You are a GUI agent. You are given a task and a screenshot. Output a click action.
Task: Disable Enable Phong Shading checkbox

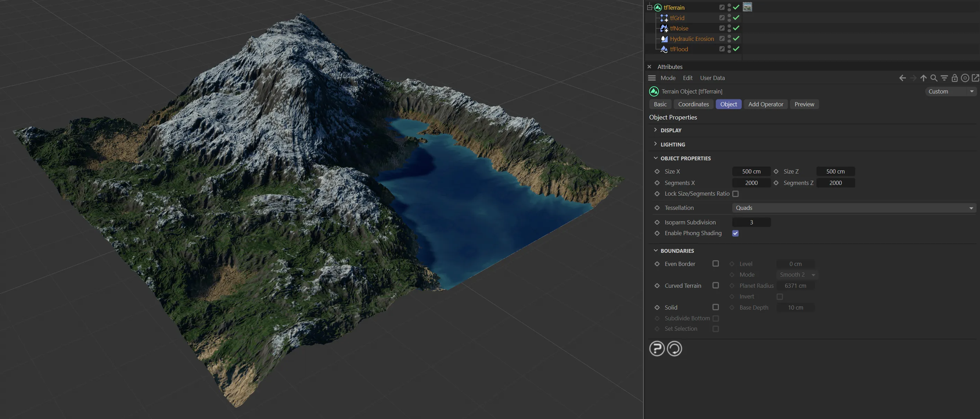coord(736,233)
